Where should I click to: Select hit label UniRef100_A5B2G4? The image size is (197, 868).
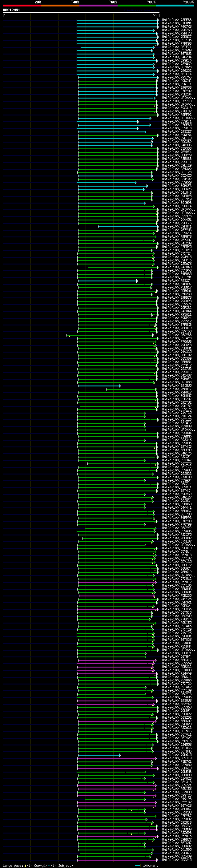click(177, 94)
